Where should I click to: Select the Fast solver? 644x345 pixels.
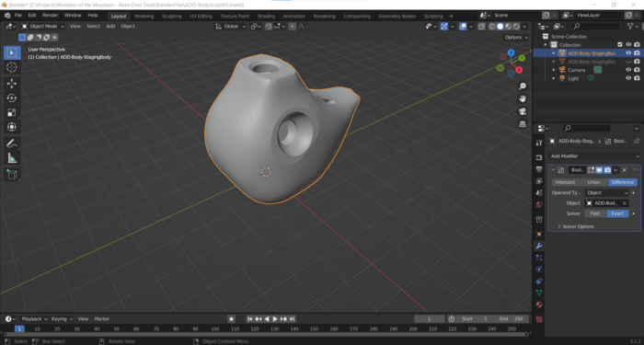coord(595,213)
